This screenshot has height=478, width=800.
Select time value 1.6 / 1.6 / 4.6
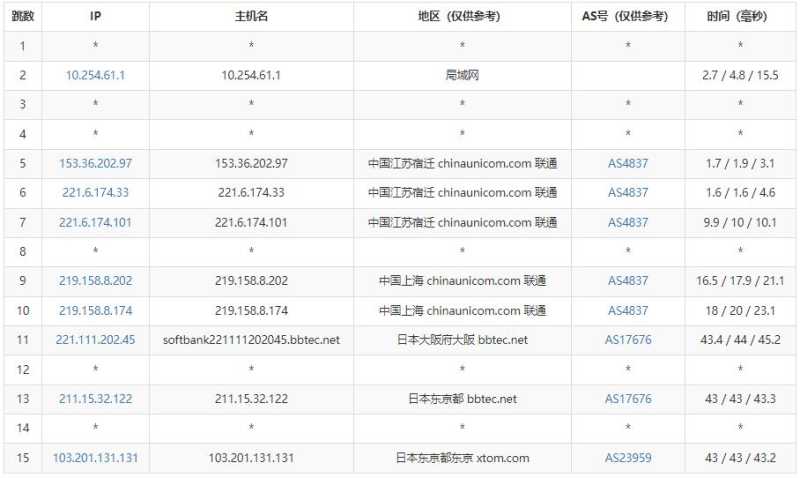coord(740,193)
